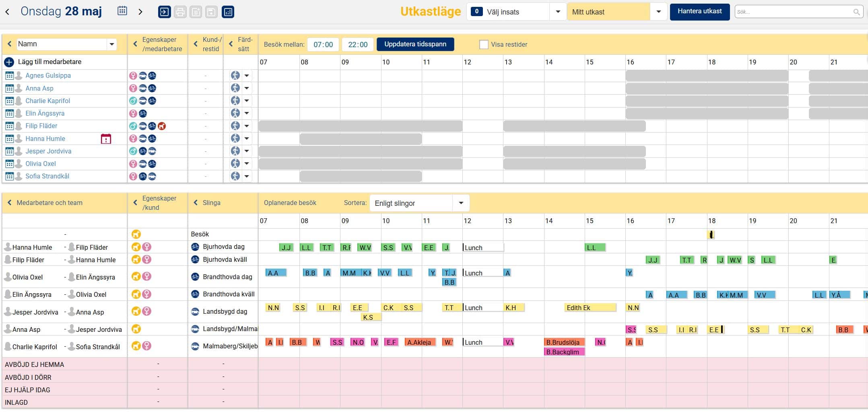Click the Uppdatera tidsspann button

click(x=415, y=44)
